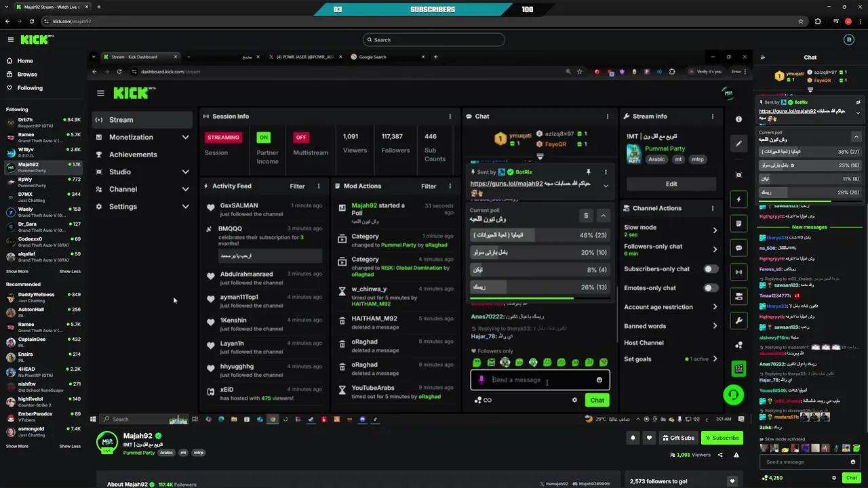The height and width of the screenshot is (488, 868).
Task: Click Show More under Following list
Action: (17, 272)
